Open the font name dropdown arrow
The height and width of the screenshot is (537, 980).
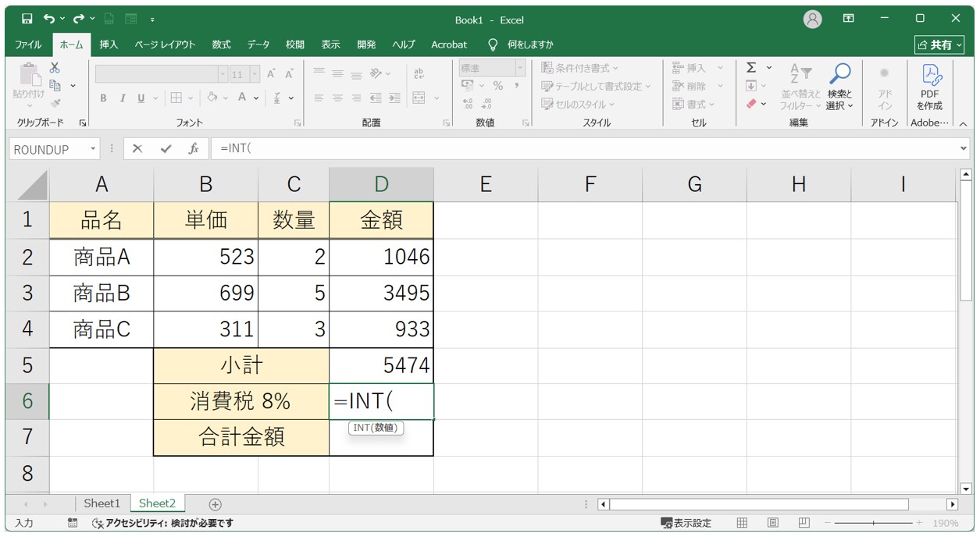pos(223,74)
